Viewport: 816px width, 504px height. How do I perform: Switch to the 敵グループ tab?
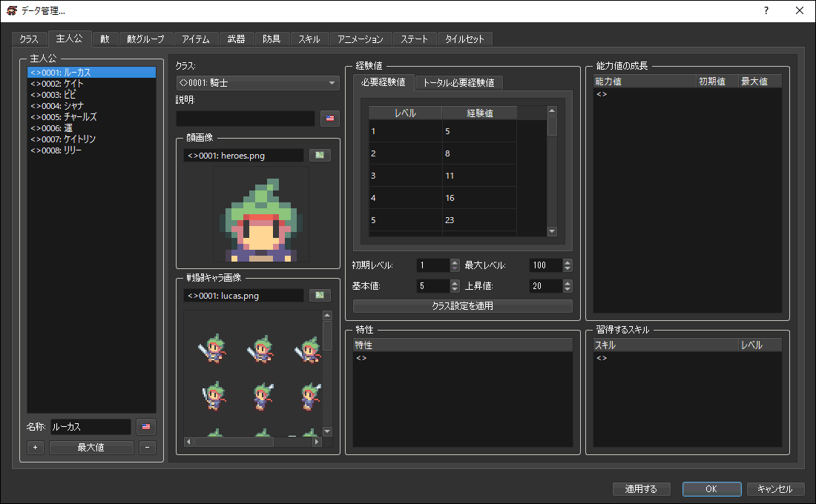[x=146, y=39]
